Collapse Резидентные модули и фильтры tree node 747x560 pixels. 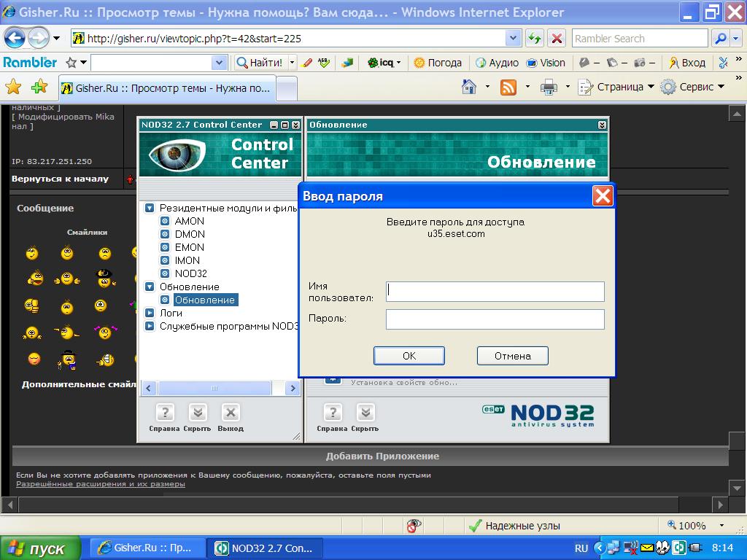pos(150,208)
